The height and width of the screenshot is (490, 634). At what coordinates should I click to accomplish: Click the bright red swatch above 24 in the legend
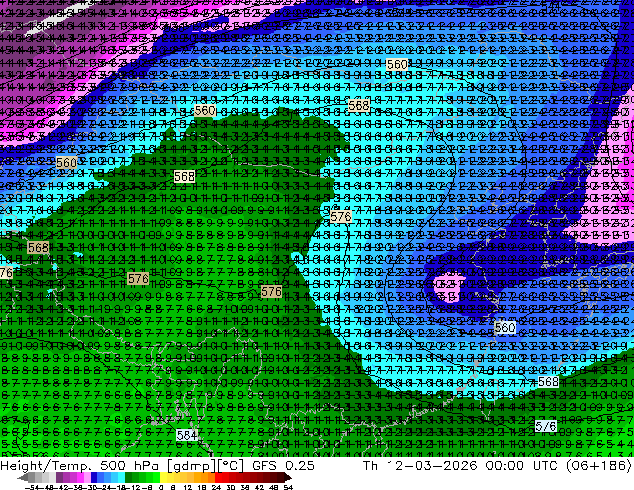pyautogui.click(x=219, y=478)
